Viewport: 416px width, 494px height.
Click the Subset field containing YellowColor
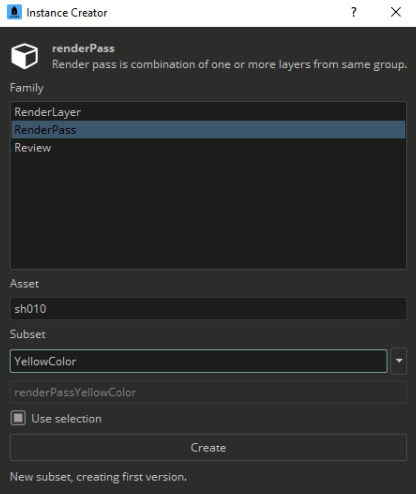click(199, 361)
